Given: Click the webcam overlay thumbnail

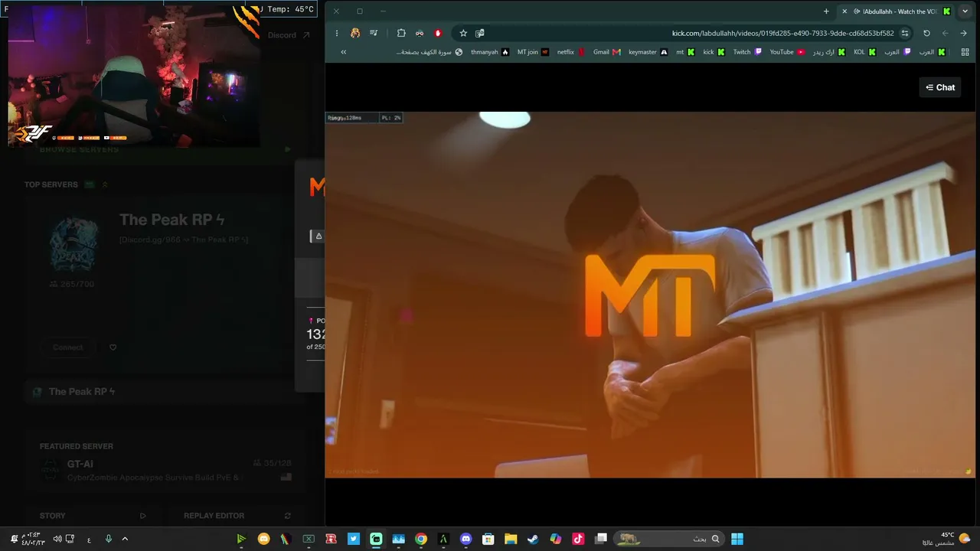Looking at the screenshot, I should coord(134,75).
